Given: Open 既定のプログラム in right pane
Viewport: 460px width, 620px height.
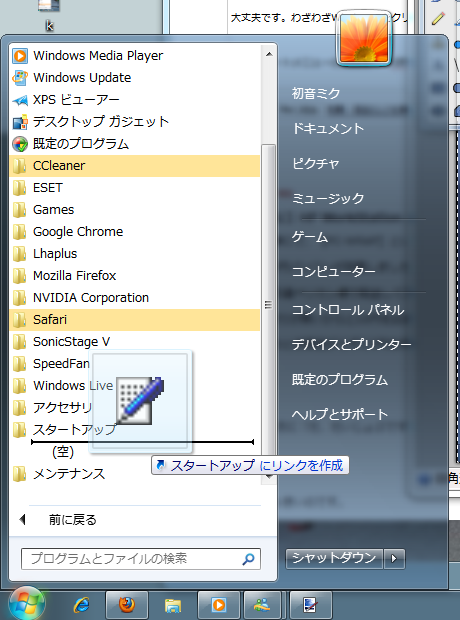Looking at the screenshot, I should [340, 380].
